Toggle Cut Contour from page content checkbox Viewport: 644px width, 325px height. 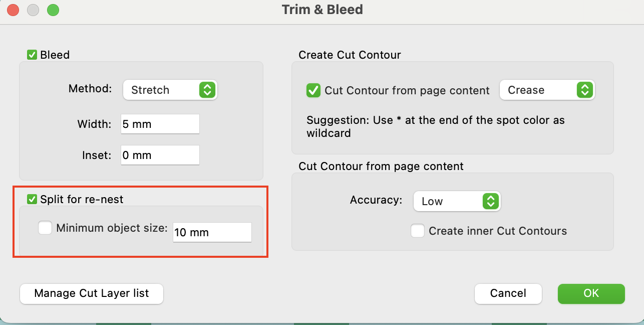click(x=313, y=90)
